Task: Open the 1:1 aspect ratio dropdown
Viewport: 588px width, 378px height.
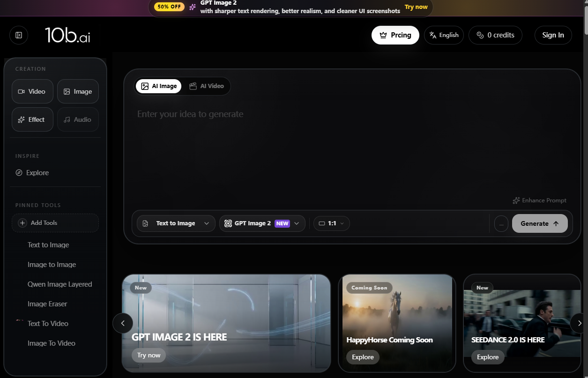Action: click(332, 223)
